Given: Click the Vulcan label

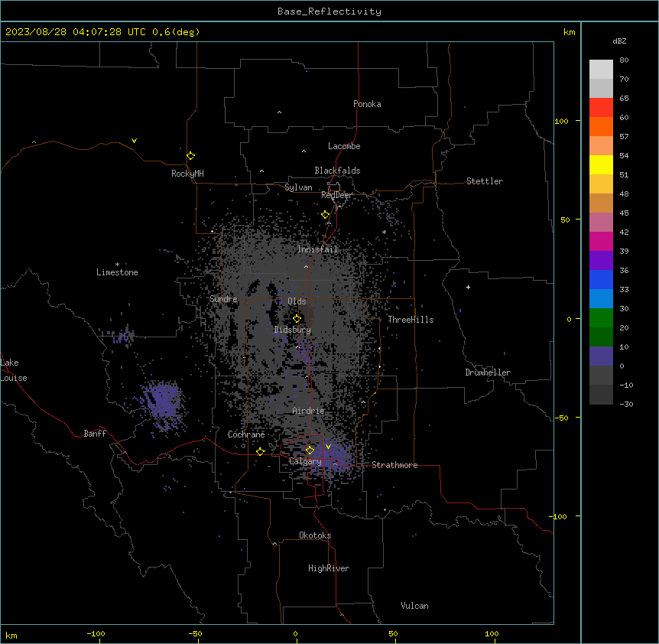Looking at the screenshot, I should [x=415, y=606].
